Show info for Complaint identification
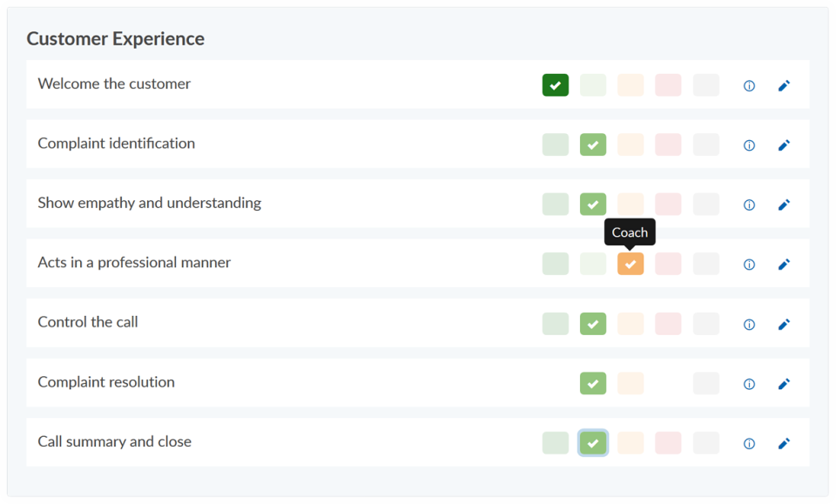 749,145
